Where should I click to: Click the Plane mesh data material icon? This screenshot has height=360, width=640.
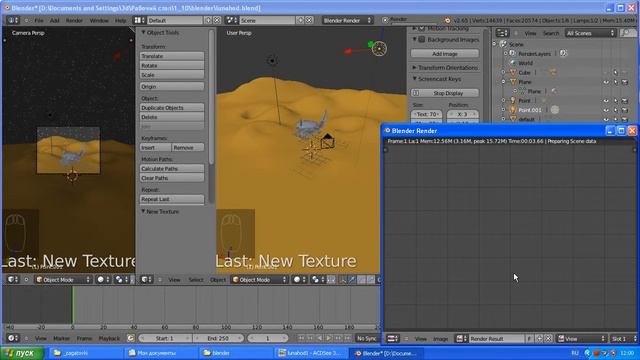click(x=554, y=91)
